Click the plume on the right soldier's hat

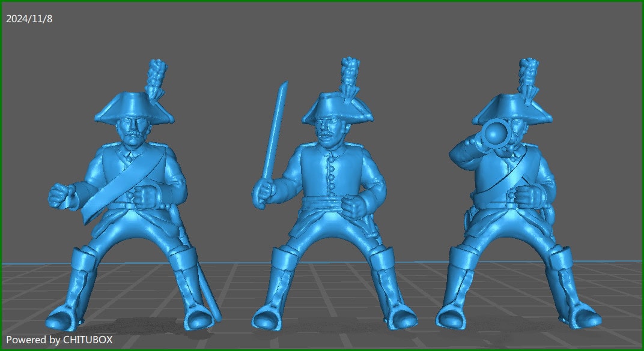(529, 77)
